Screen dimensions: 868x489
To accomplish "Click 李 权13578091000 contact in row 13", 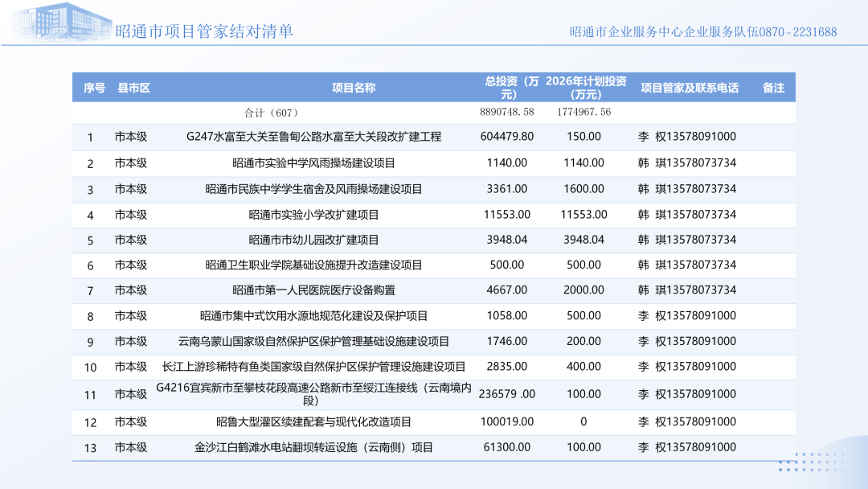I will click(687, 447).
